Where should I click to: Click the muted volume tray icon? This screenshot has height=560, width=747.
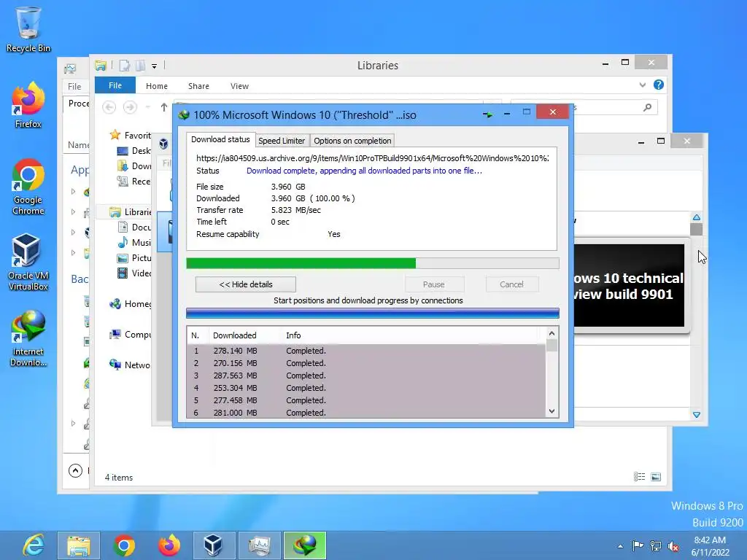pos(673,545)
